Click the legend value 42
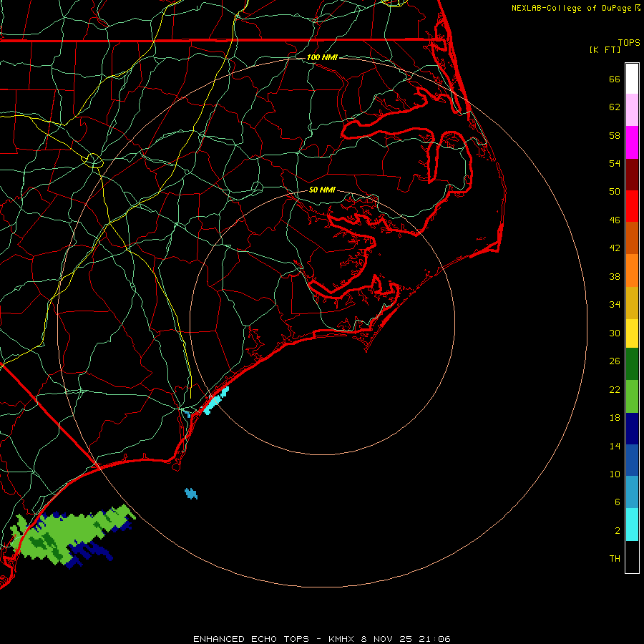 tap(615, 248)
